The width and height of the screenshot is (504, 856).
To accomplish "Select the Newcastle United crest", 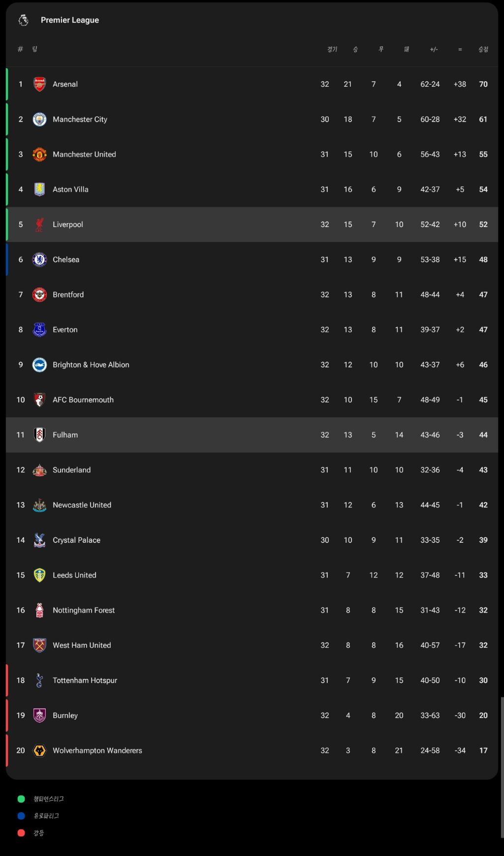I will (39, 505).
